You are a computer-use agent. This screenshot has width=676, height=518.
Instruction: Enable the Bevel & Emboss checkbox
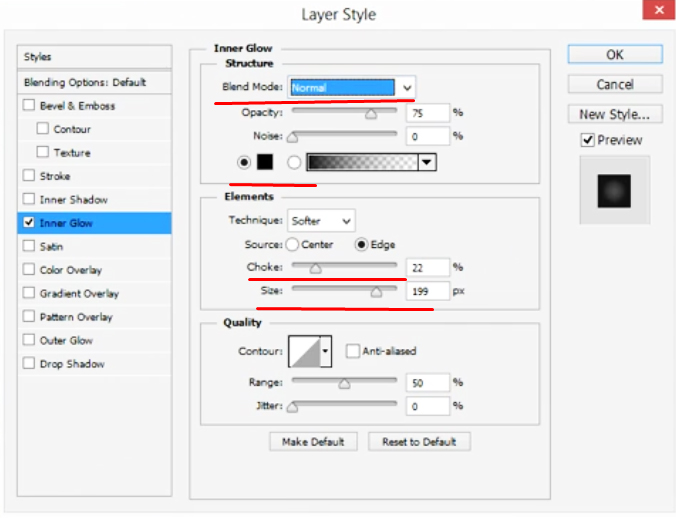pyautogui.click(x=29, y=105)
